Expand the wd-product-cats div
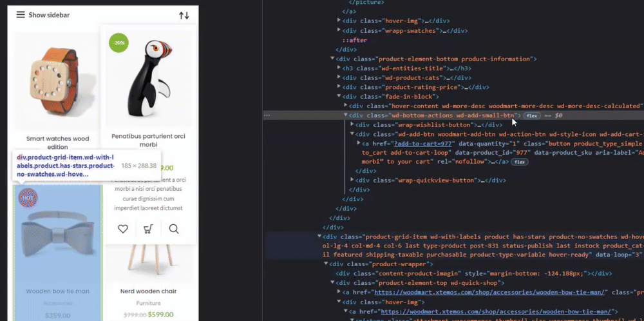Viewport: 644px width, 321px height. 339,78
